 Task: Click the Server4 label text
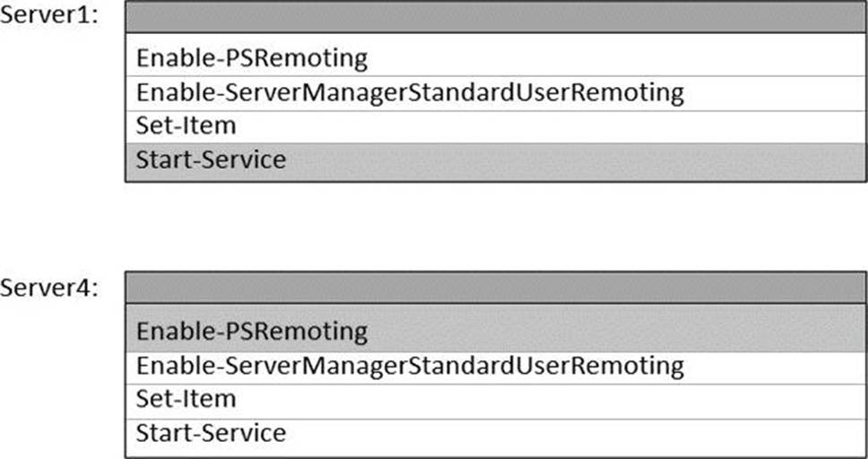(48, 288)
